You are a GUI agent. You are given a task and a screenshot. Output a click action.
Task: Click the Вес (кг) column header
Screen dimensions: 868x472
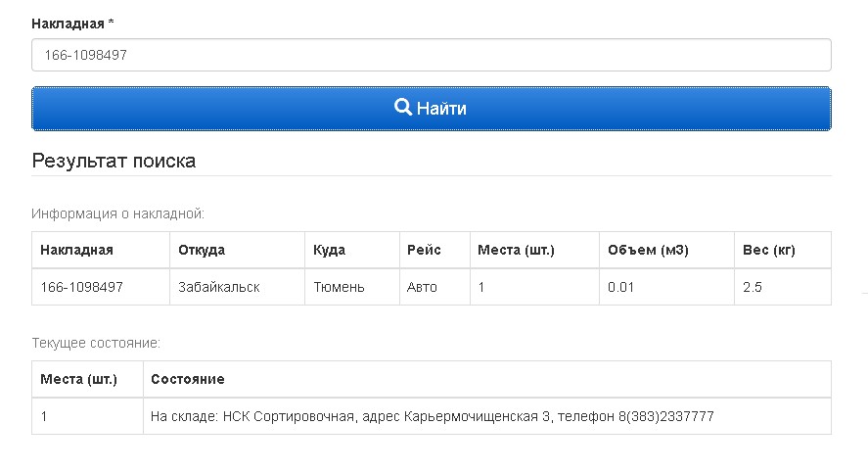769,250
